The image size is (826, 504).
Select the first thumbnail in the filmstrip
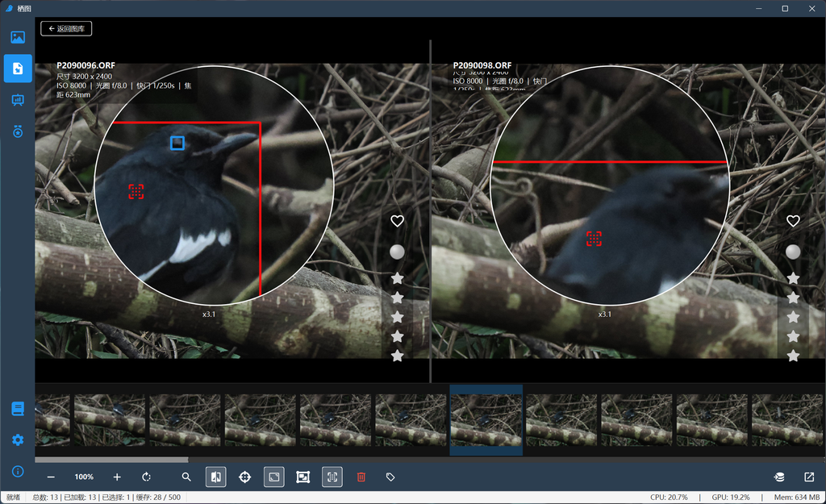click(52, 420)
